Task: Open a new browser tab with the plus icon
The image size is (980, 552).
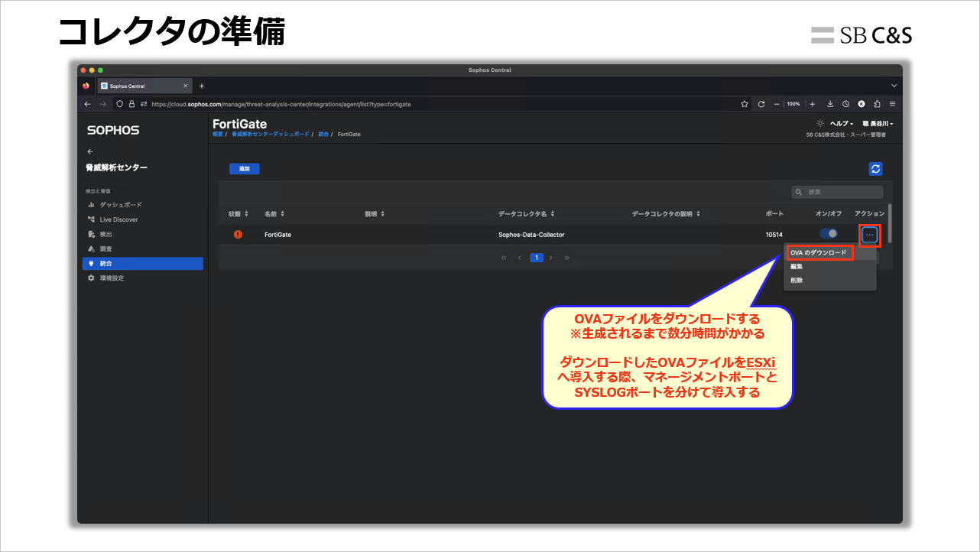Action: [x=202, y=86]
